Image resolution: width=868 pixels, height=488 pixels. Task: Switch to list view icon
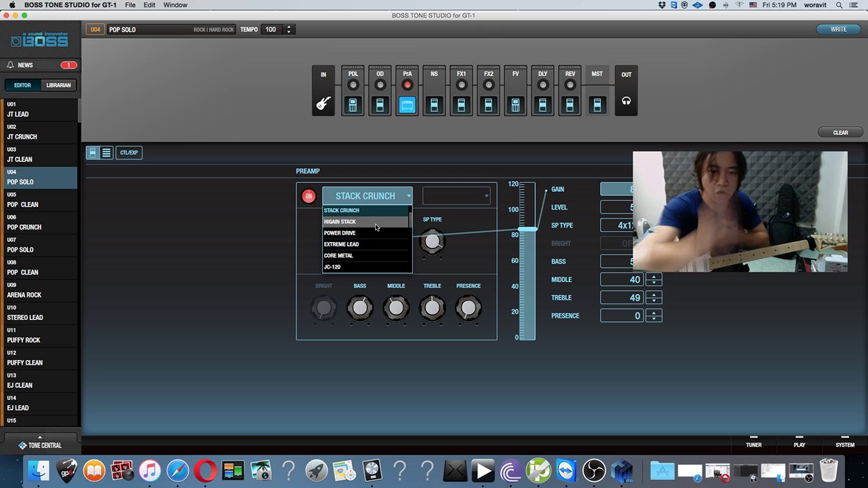pos(106,152)
